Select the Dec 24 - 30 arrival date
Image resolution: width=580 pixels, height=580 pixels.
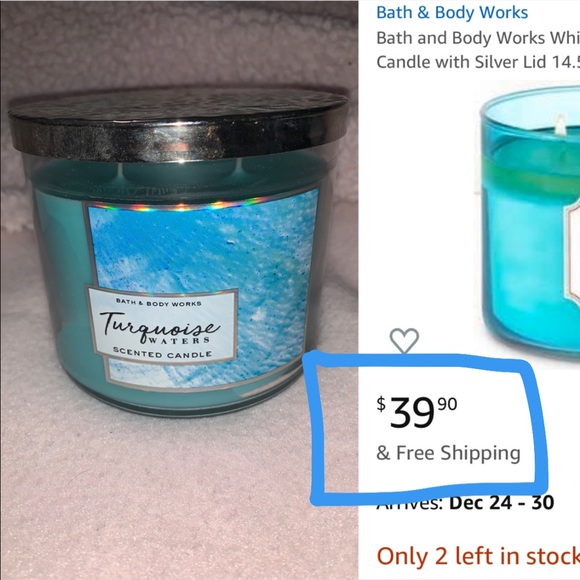(x=502, y=502)
